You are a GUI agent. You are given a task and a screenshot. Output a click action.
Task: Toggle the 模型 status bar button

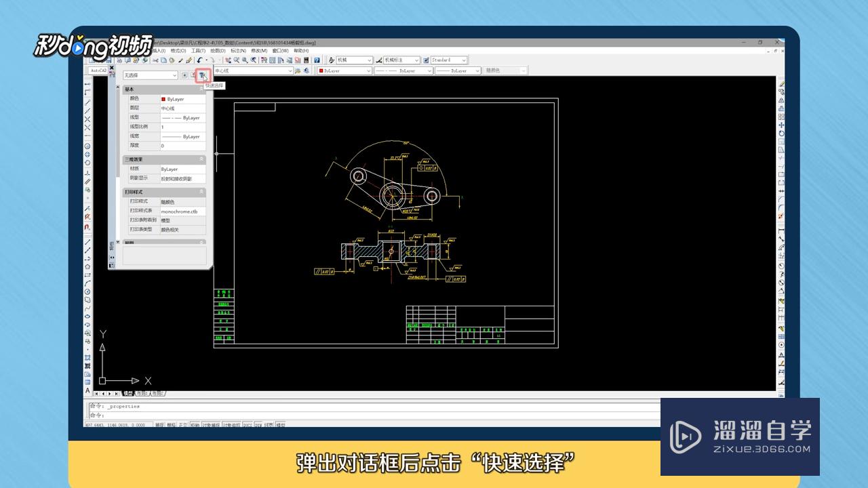pos(281,425)
